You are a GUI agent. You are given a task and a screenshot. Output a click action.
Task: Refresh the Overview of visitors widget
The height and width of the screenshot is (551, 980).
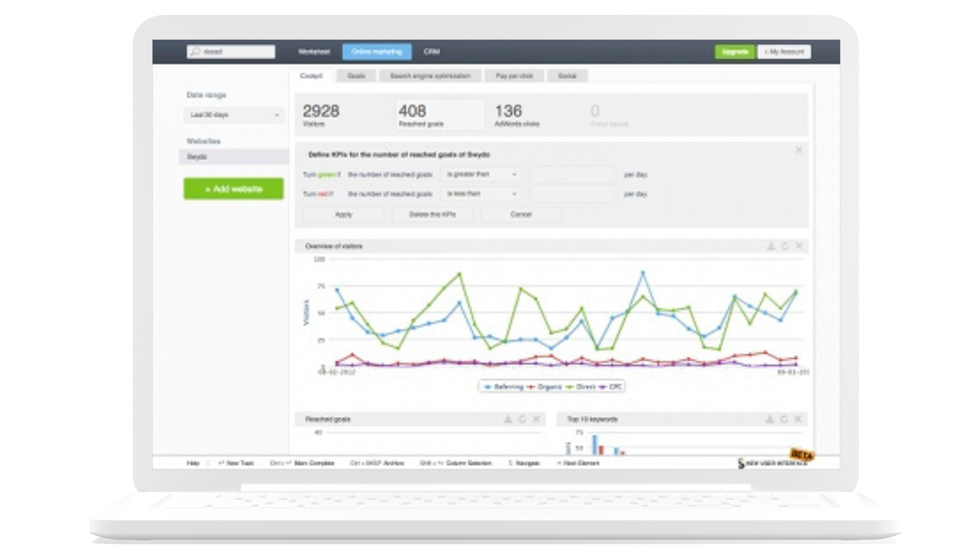(x=785, y=246)
